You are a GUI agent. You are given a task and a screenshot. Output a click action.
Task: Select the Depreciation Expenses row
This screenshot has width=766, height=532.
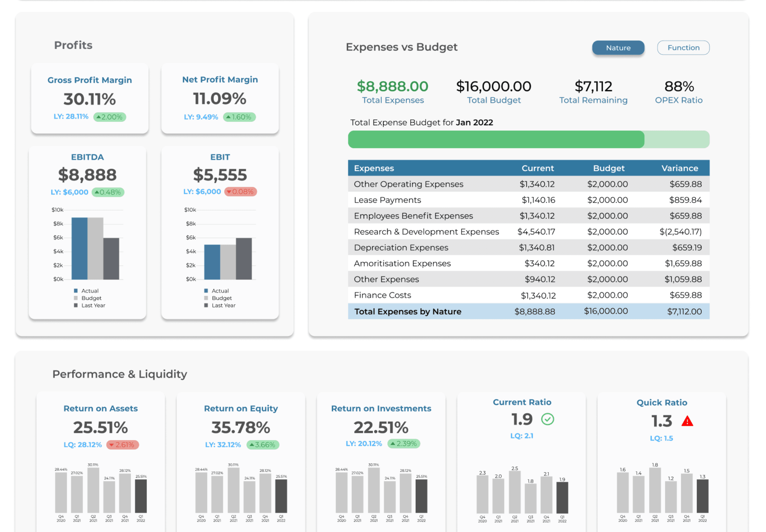coord(529,247)
